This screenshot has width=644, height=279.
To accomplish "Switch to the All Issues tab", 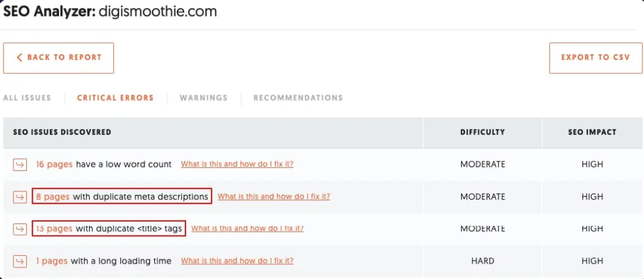I will click(x=27, y=98).
